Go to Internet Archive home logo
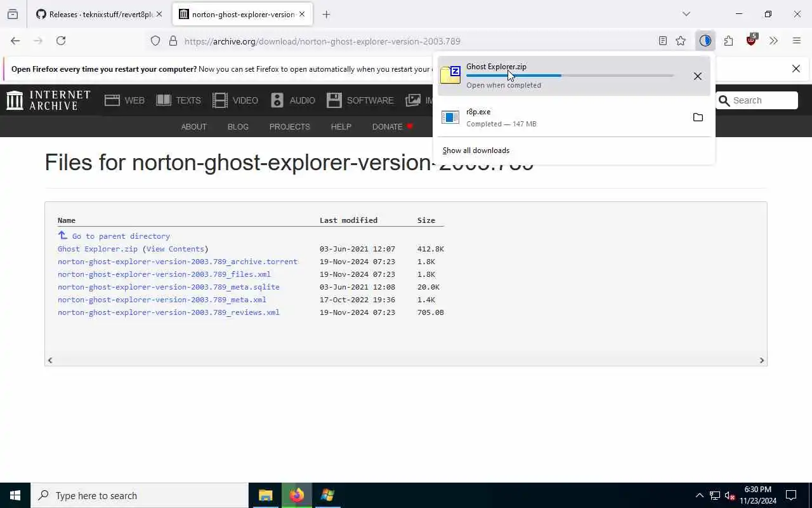 click(48, 100)
